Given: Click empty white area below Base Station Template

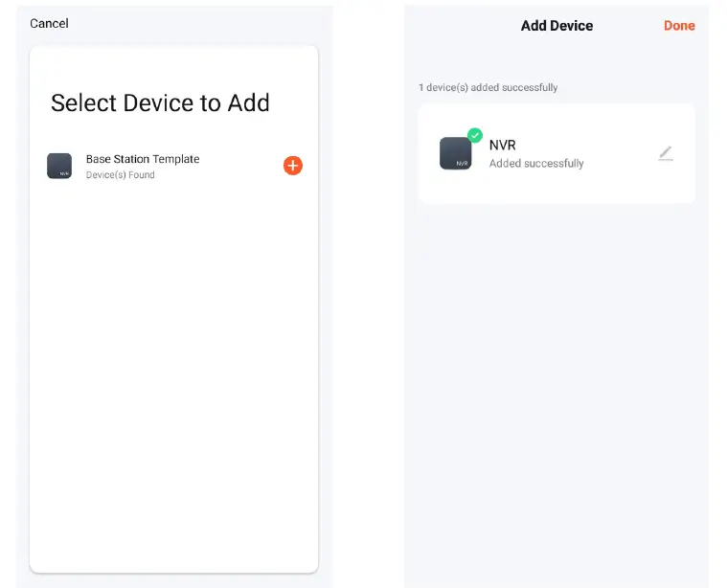Looking at the screenshot, I should (172, 364).
